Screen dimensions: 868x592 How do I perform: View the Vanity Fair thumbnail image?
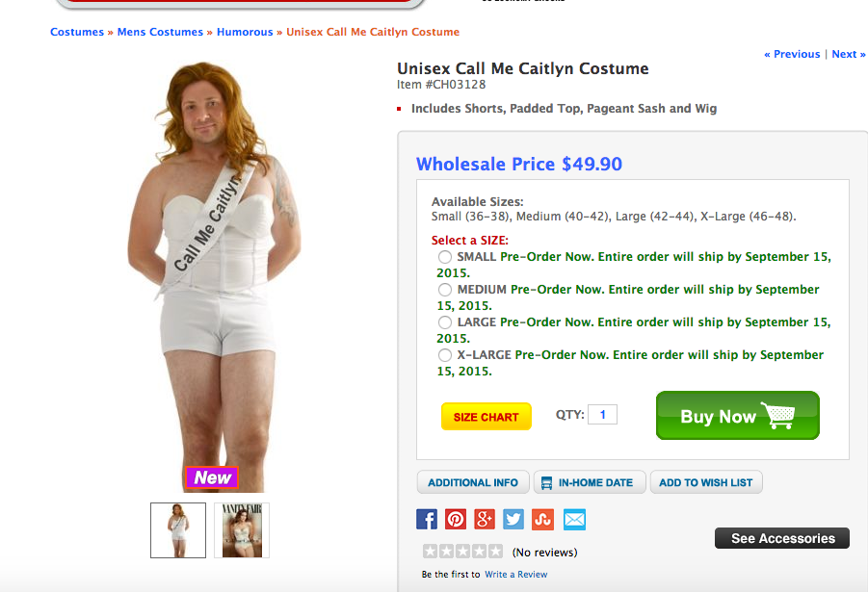(242, 529)
